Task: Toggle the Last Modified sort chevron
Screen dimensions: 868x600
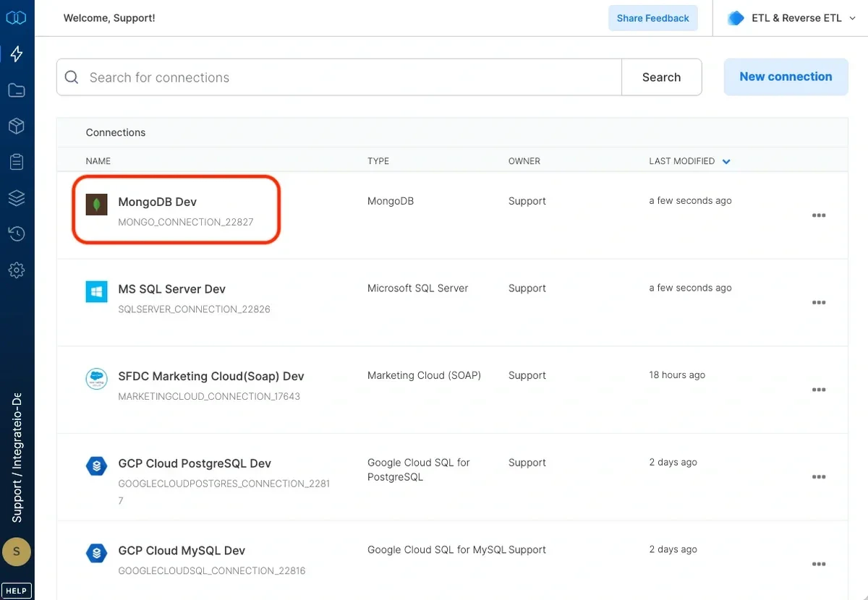Action: tap(726, 161)
